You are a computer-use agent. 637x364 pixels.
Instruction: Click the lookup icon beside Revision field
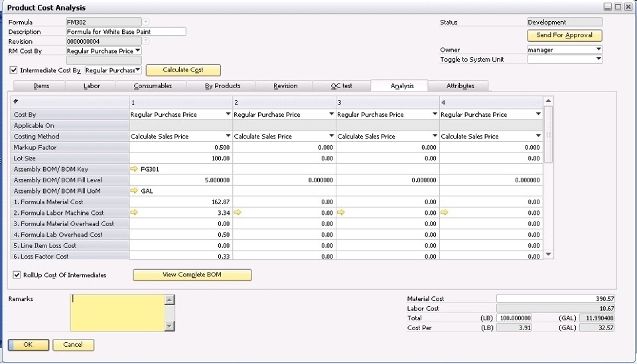146,41
